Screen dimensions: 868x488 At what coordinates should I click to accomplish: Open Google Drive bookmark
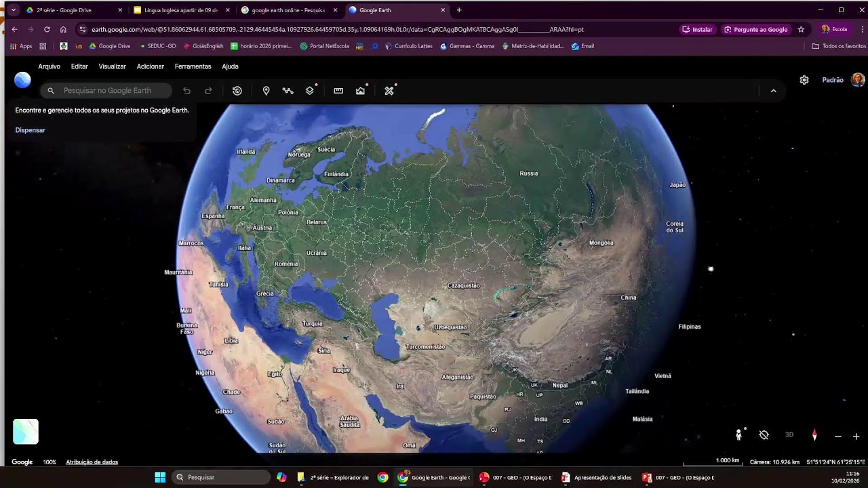[x=110, y=46]
